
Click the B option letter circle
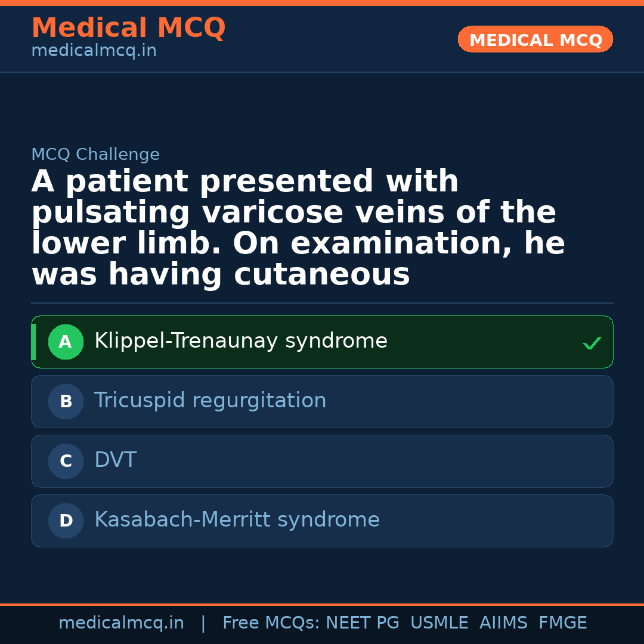[x=66, y=402]
